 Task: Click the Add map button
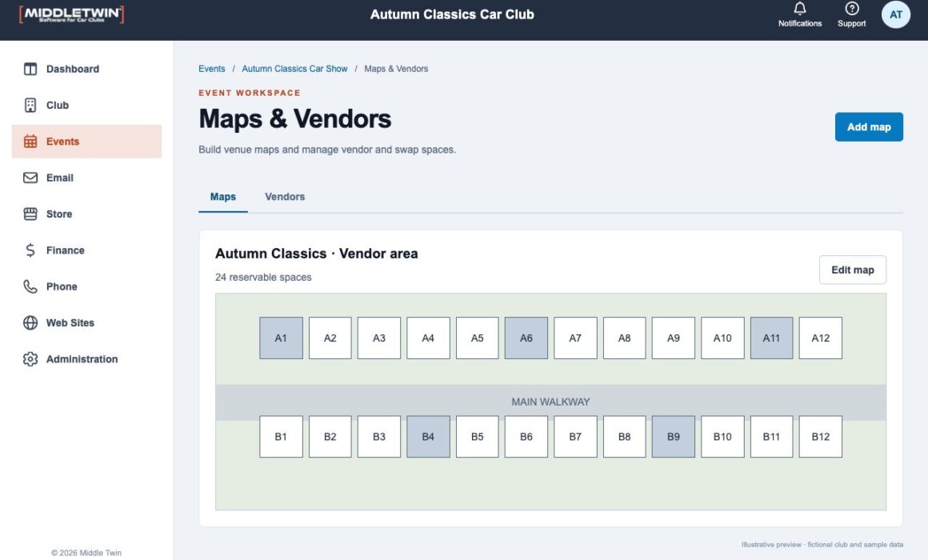pyautogui.click(x=869, y=126)
